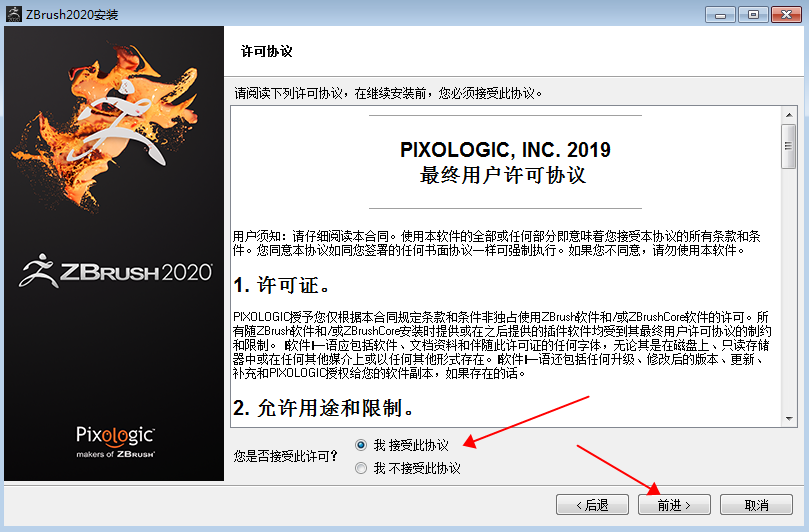This screenshot has height=532, width=809.
Task: Click the PIXOLOGIC, INC. 2019 title text
Action: (505, 150)
